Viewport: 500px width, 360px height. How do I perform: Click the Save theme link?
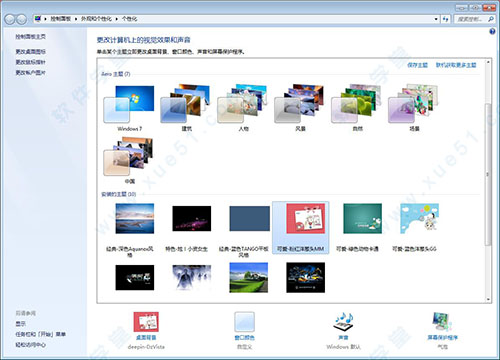click(x=417, y=65)
